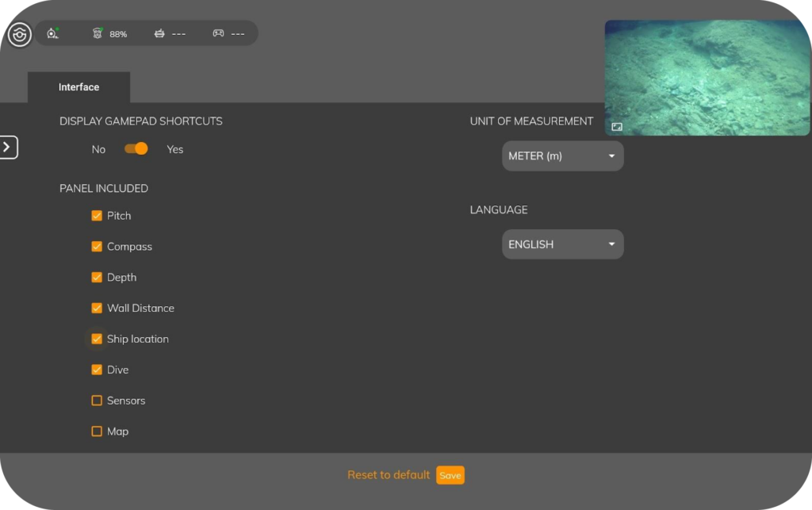
Task: Click the underwater video preview thumbnail
Action: click(707, 77)
